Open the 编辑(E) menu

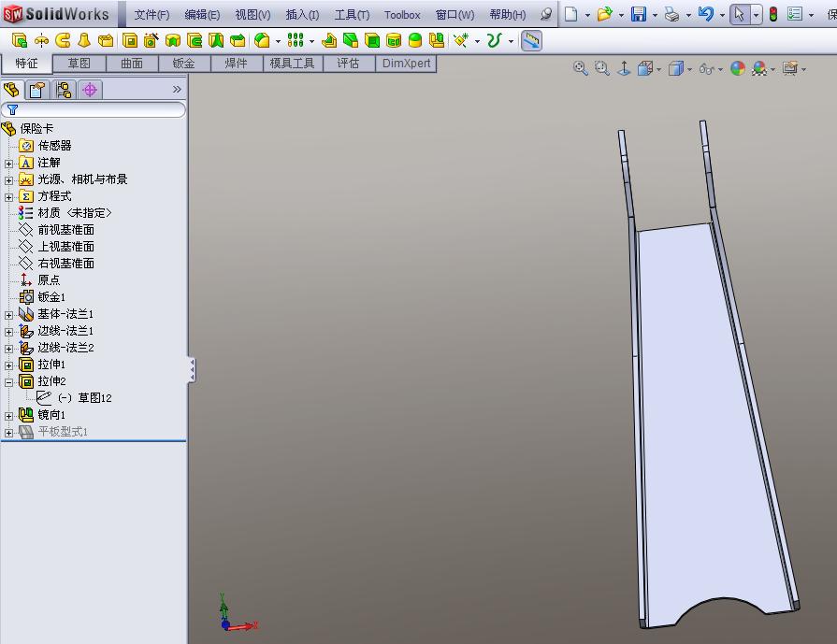(202, 15)
